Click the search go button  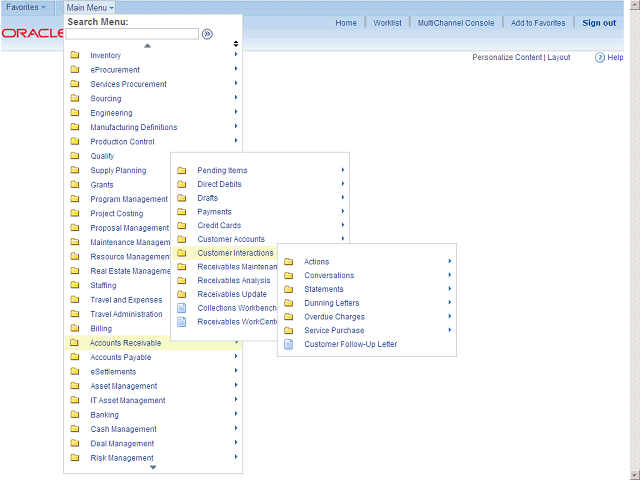pos(207,34)
